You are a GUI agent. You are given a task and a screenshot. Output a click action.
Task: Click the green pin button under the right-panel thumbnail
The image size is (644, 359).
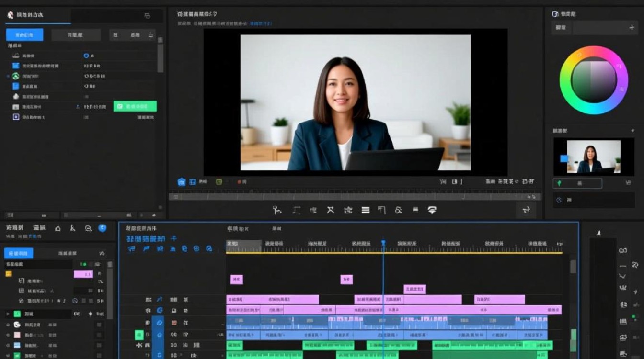tap(577, 183)
